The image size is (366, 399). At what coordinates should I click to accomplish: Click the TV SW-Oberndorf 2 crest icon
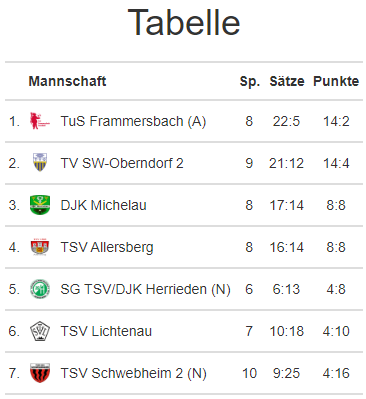pyautogui.click(x=40, y=163)
